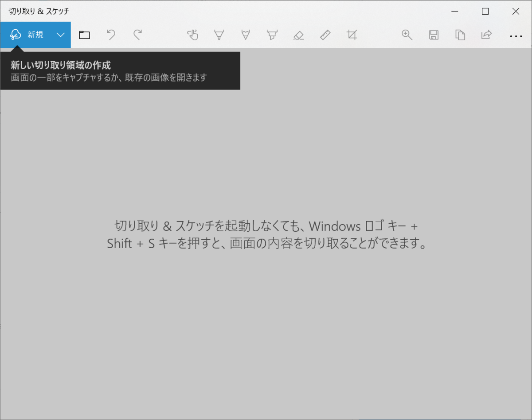Select the ballpoint pen tool
Screen dimensions: 532x420
coord(219,35)
